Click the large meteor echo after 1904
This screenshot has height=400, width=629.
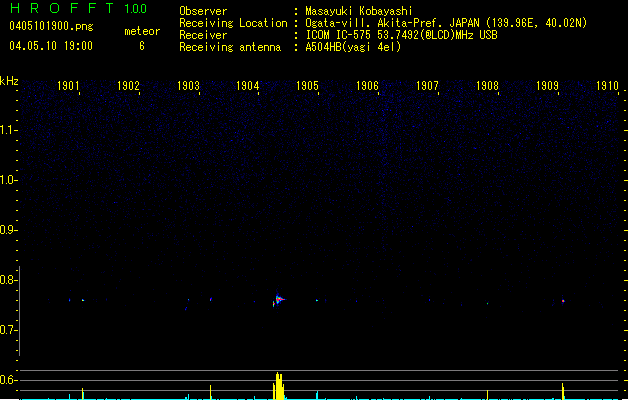coord(278,300)
